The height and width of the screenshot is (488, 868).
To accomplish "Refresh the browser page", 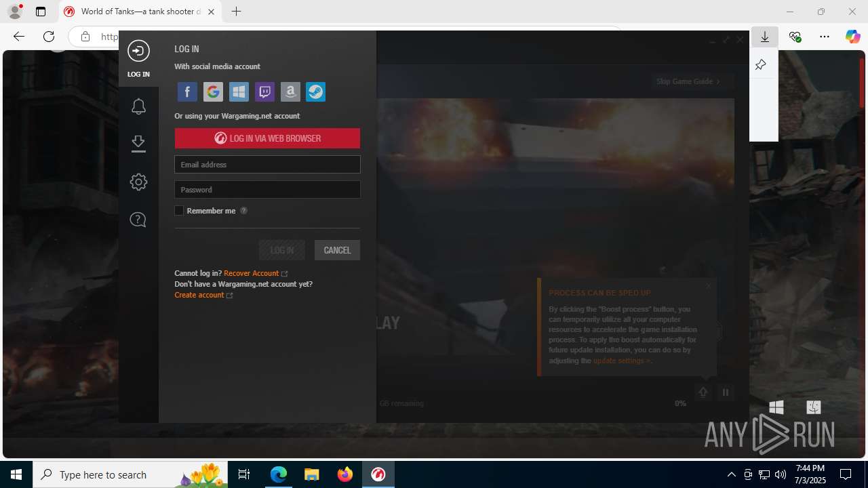I will click(49, 37).
